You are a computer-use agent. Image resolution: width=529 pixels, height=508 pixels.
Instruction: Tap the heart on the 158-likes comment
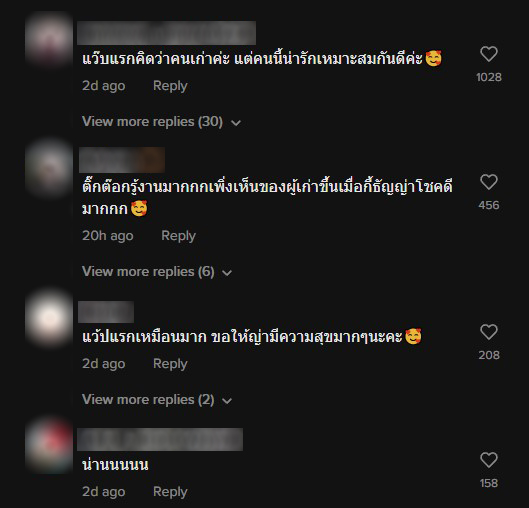pyautogui.click(x=489, y=460)
